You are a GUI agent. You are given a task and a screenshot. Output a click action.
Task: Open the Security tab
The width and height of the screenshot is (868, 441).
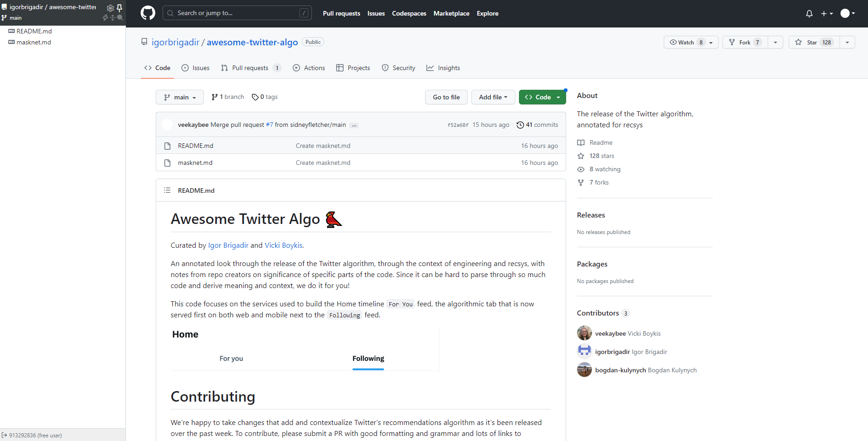pos(399,68)
